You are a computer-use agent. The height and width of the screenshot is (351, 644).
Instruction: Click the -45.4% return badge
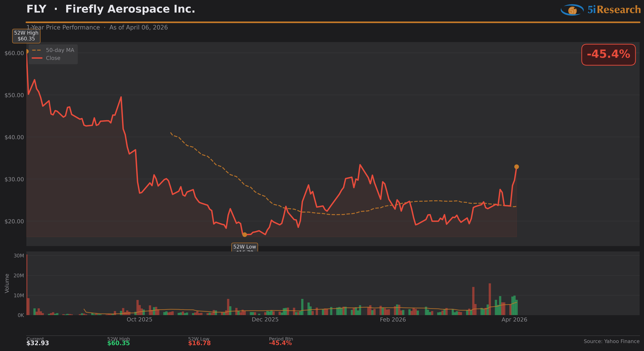[608, 55]
